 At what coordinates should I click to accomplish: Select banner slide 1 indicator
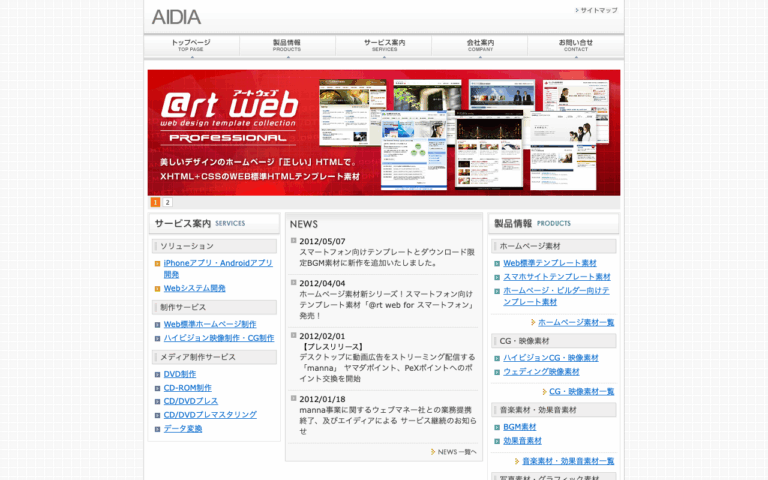pyautogui.click(x=155, y=202)
